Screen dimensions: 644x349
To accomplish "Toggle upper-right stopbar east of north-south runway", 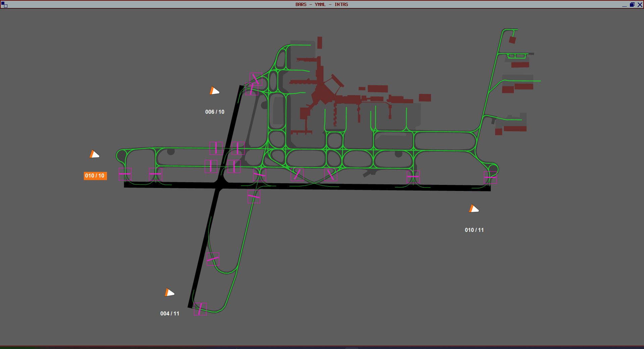I will [x=238, y=148].
